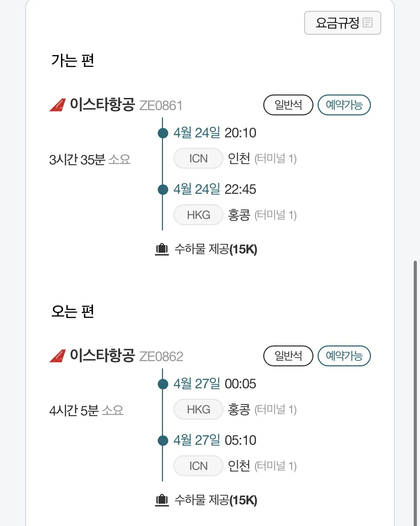Viewport: 420px width, 526px height.
Task: Click the return departure timeline dot at 00:05
Action: (x=163, y=384)
